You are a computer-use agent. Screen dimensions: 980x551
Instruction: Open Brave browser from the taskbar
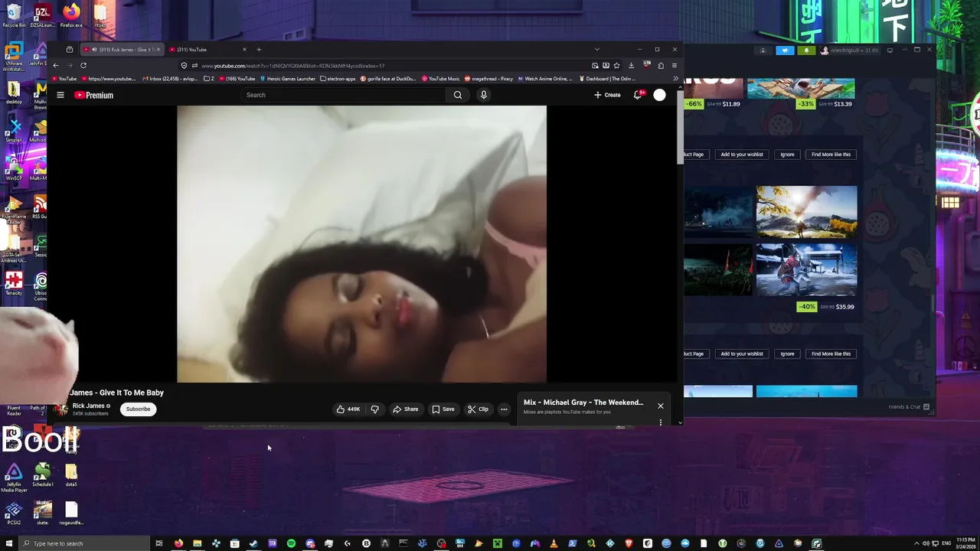[x=629, y=543]
